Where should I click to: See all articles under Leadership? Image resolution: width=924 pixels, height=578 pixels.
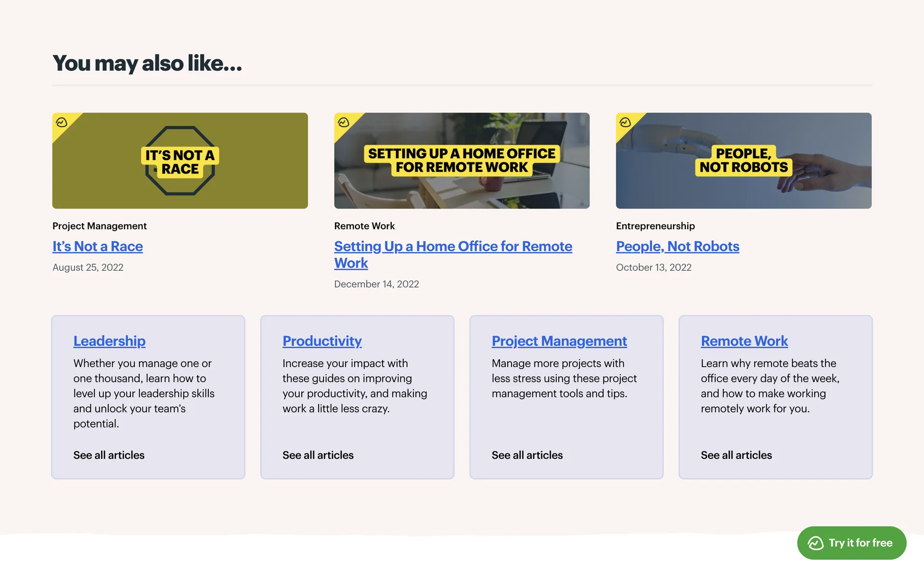[x=109, y=455]
